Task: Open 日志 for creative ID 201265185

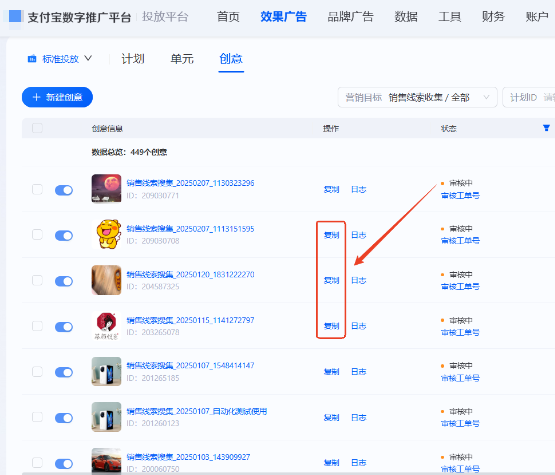Action: click(x=359, y=372)
